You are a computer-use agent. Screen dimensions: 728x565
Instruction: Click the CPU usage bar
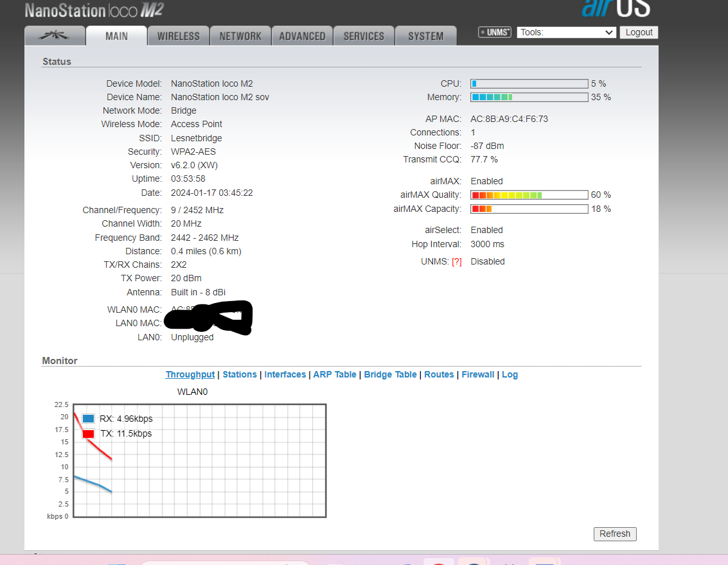coord(529,83)
